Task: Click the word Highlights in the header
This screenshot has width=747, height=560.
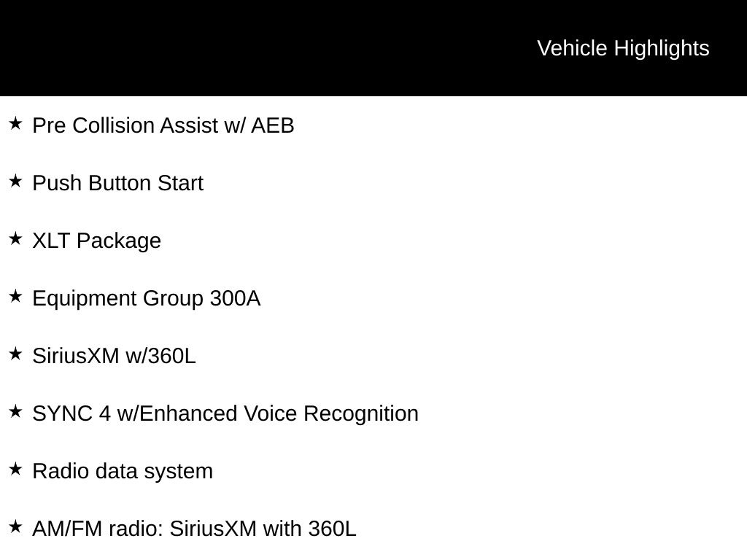Action: (662, 48)
